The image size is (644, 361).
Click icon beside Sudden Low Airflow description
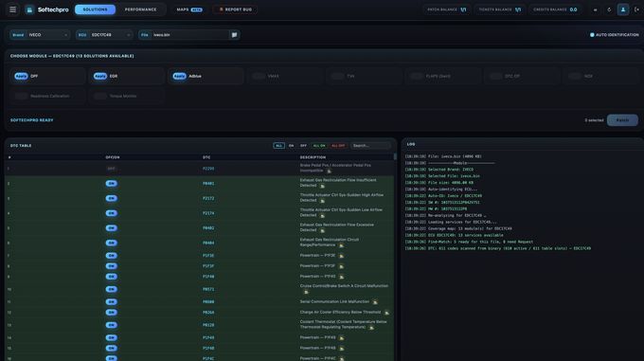point(322,216)
